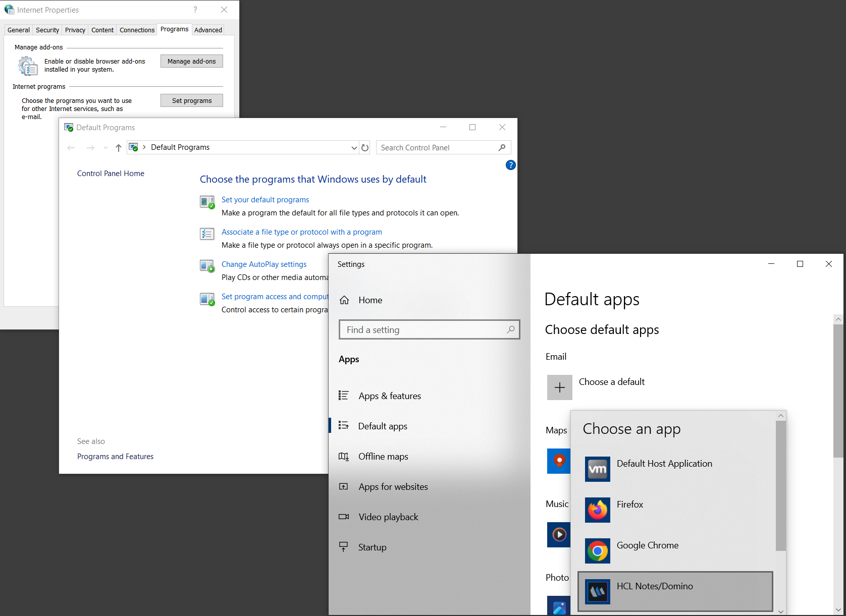Choose Google Chrome as the default app
The image size is (846, 616).
pos(647,545)
